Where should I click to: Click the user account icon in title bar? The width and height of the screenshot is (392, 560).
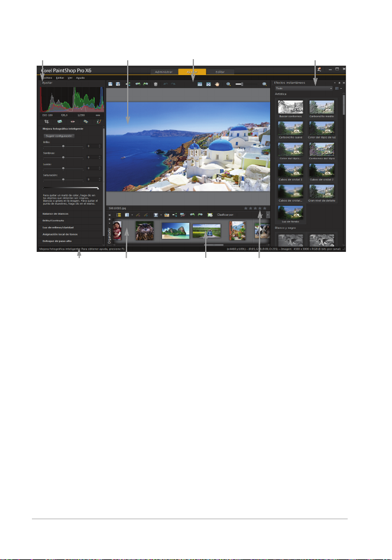(x=319, y=70)
